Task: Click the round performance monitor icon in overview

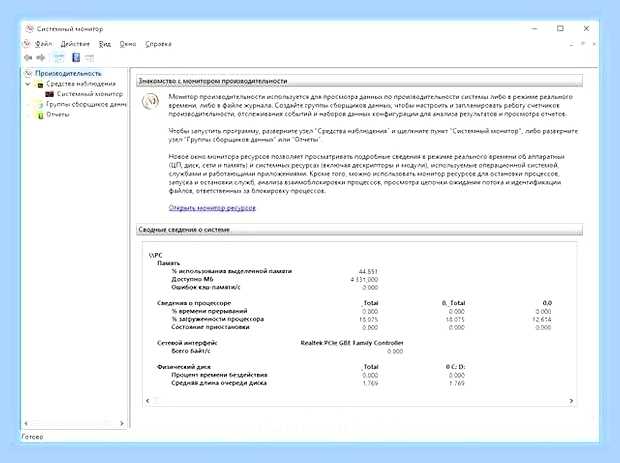Action: (x=151, y=101)
